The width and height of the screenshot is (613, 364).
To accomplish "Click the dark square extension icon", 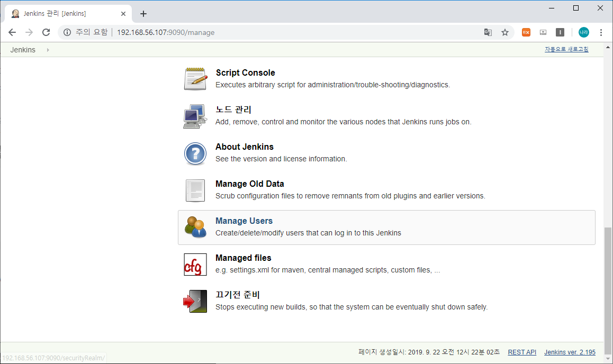I will [560, 32].
